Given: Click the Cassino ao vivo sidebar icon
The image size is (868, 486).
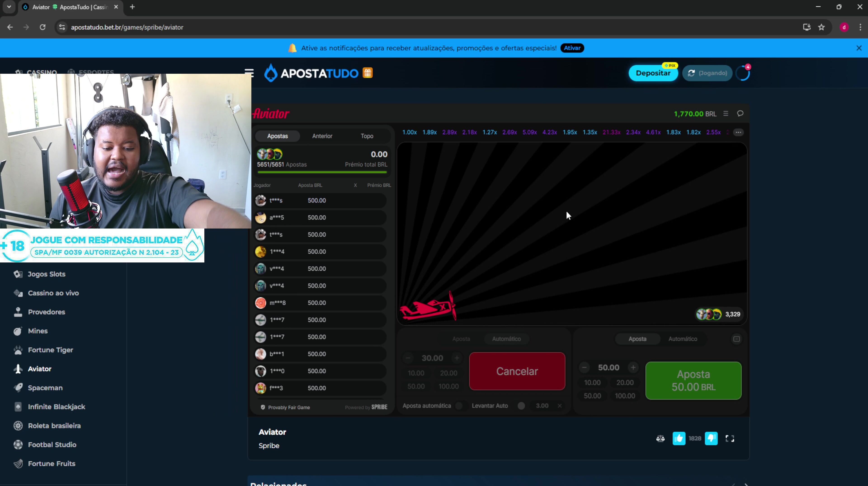Looking at the screenshot, I should 18,293.
